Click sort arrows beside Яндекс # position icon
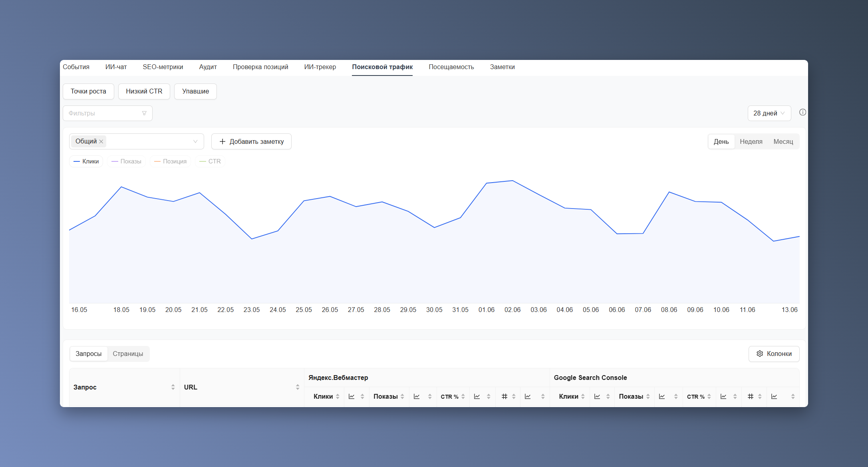 (514, 396)
